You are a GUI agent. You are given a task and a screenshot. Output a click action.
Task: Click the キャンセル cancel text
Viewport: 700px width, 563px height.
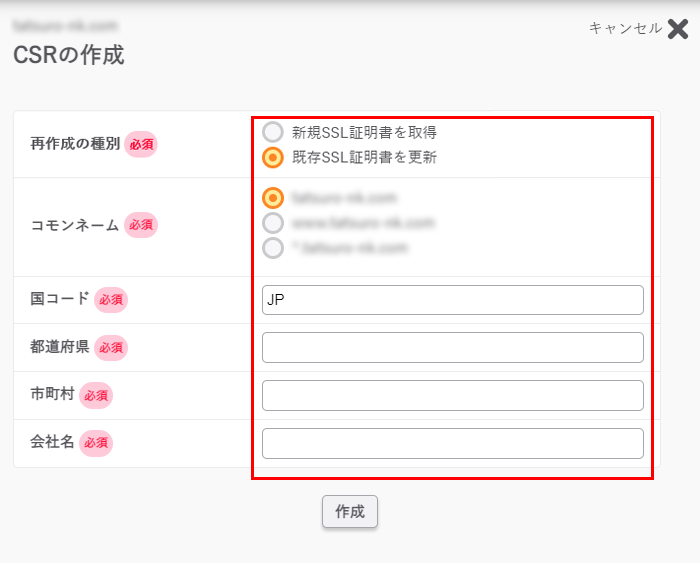tap(625, 28)
